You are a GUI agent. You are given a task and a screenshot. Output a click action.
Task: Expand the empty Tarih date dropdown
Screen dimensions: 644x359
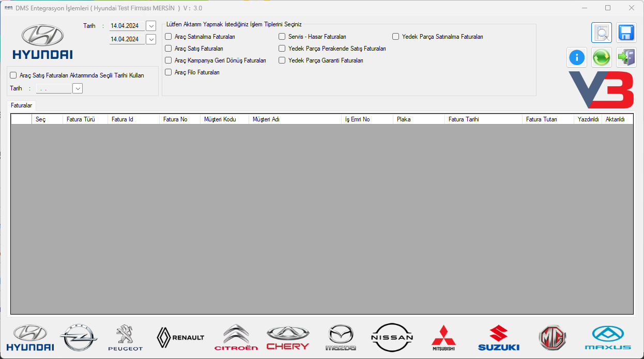[x=78, y=88]
